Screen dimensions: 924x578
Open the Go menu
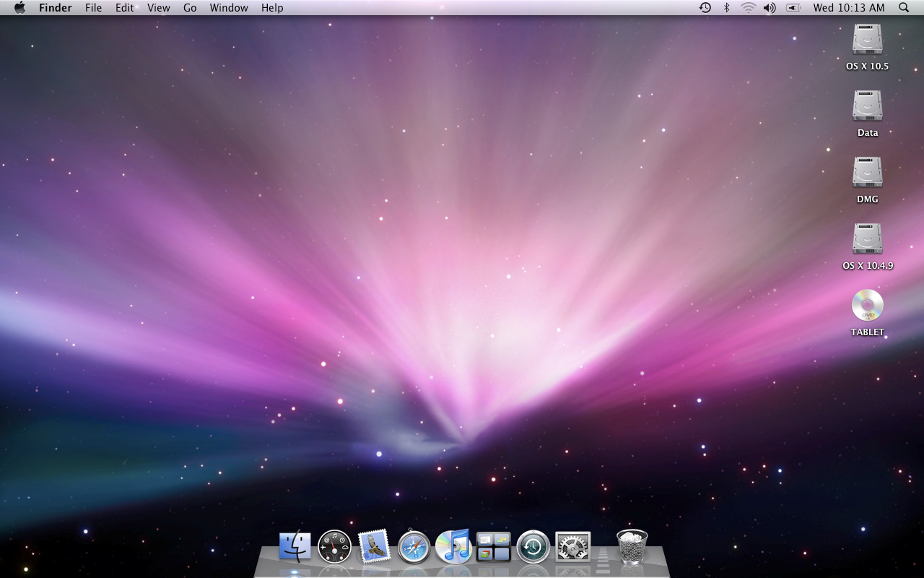(x=190, y=7)
